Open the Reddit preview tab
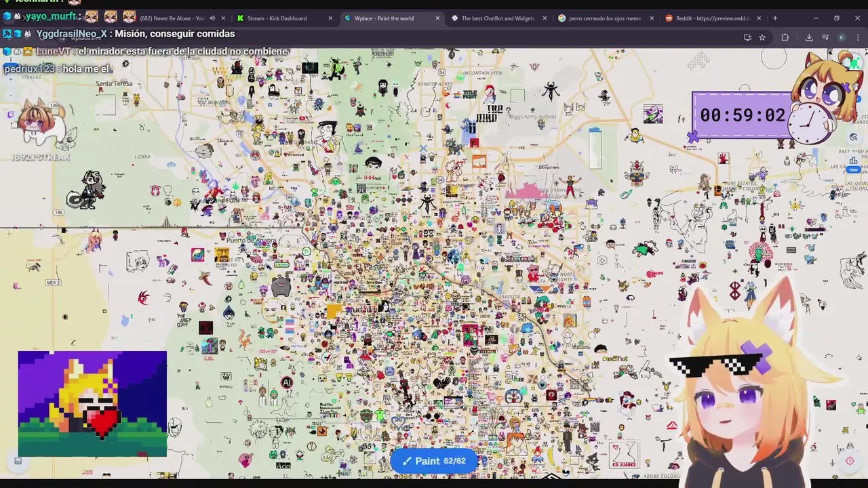 pos(713,18)
